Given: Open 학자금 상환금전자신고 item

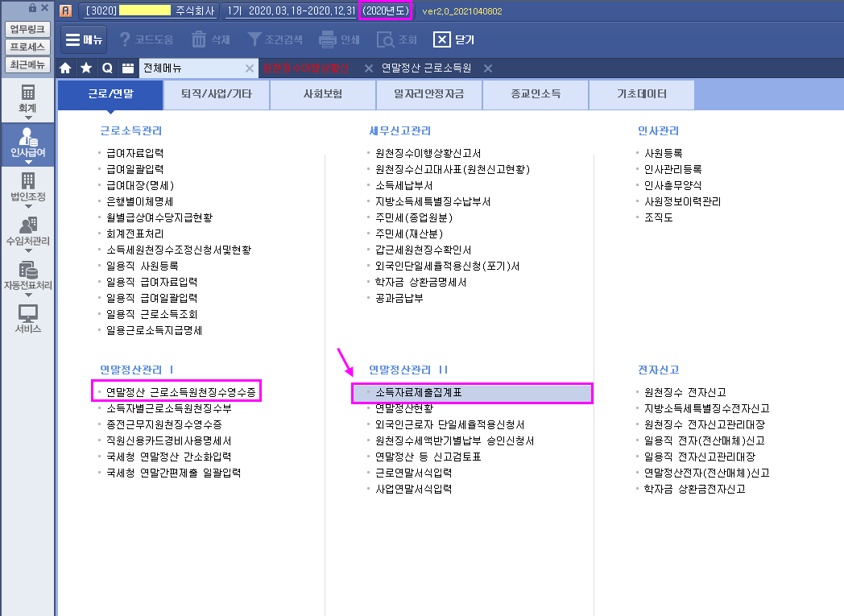Looking at the screenshot, I should pyautogui.click(x=695, y=489).
